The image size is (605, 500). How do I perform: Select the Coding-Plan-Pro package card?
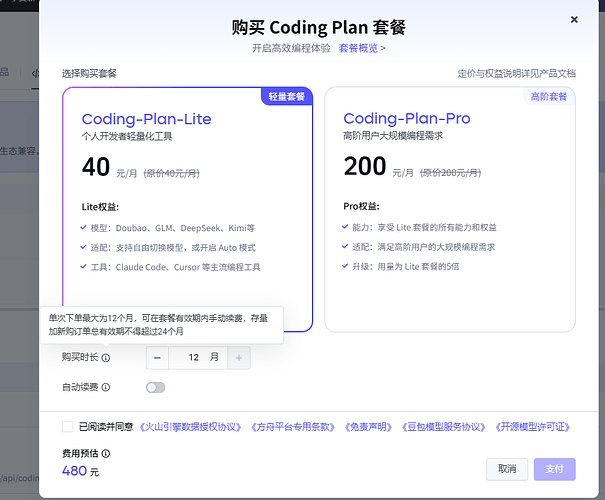(450, 209)
